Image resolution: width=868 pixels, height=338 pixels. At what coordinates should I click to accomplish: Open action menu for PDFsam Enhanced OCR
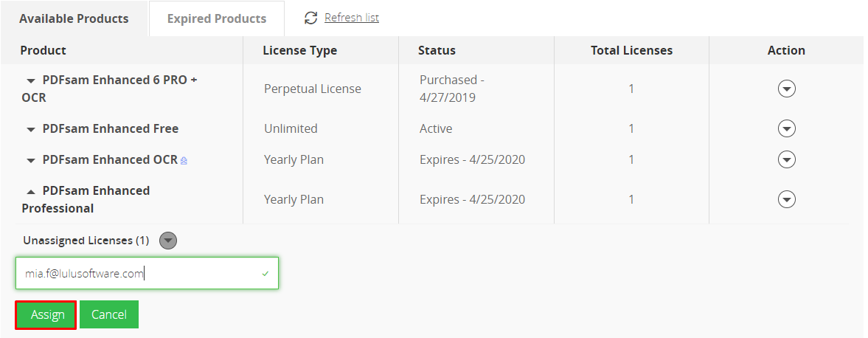coord(786,159)
